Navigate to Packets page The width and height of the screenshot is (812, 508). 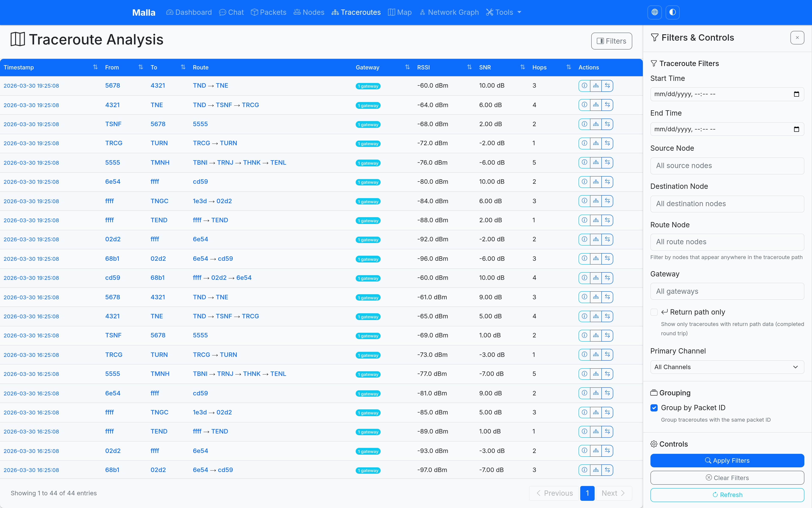click(268, 12)
